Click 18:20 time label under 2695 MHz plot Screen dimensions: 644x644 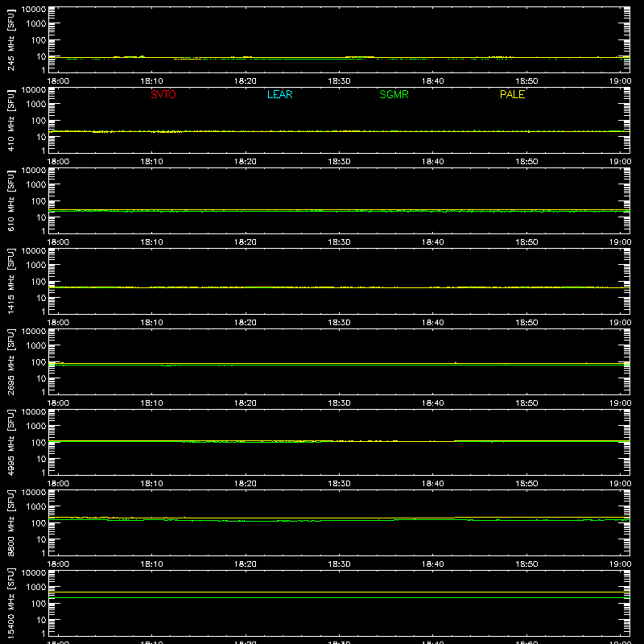tap(246, 403)
